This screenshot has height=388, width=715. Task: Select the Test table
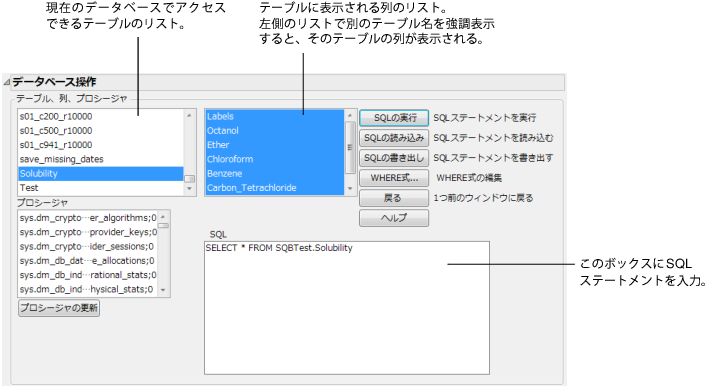coord(101,187)
